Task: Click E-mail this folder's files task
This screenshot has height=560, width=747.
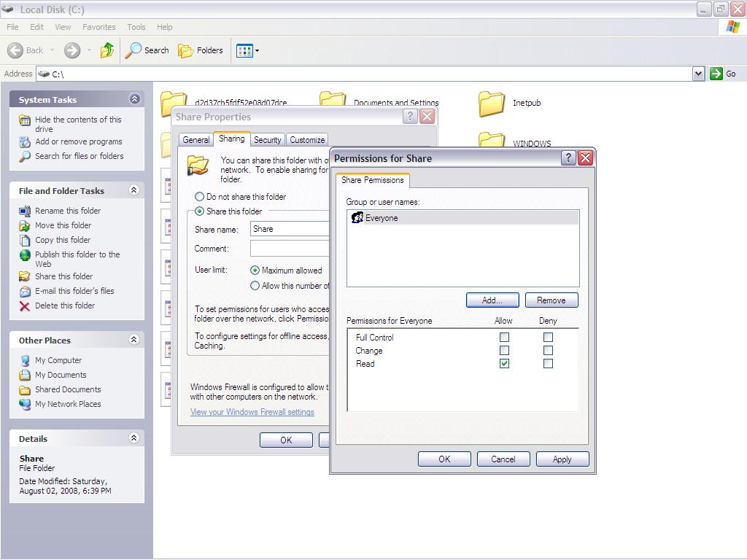Action: pos(74,291)
